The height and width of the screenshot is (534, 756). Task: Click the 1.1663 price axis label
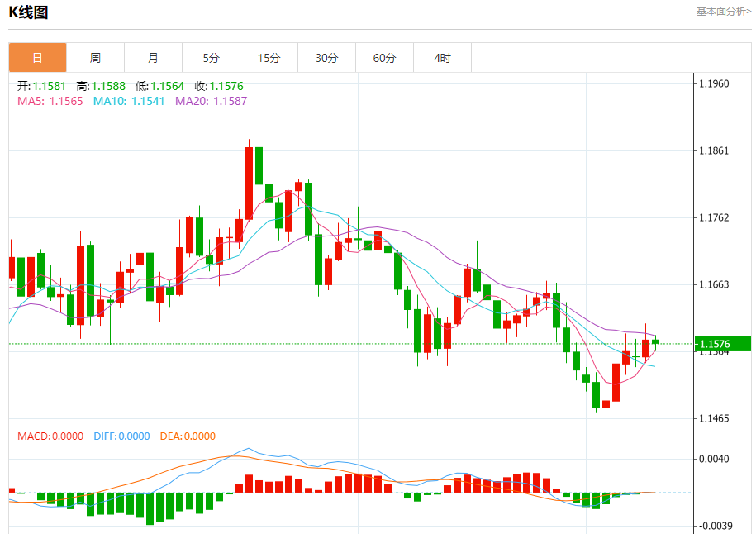[x=714, y=284]
